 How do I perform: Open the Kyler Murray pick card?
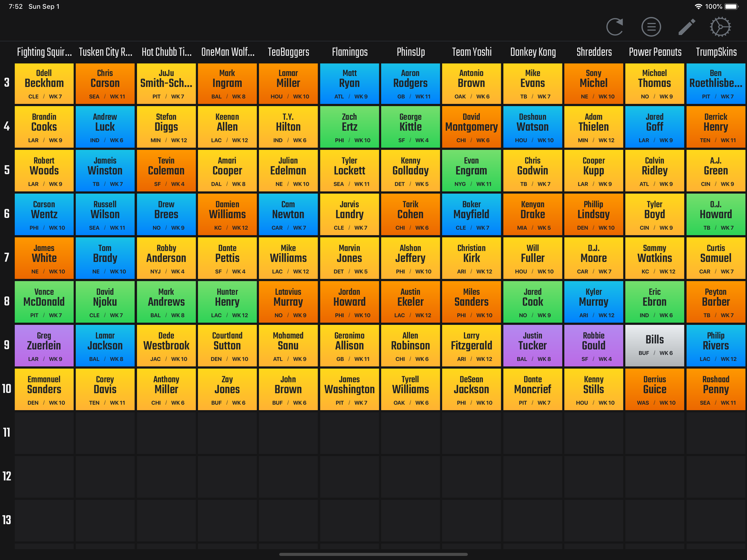593,302
